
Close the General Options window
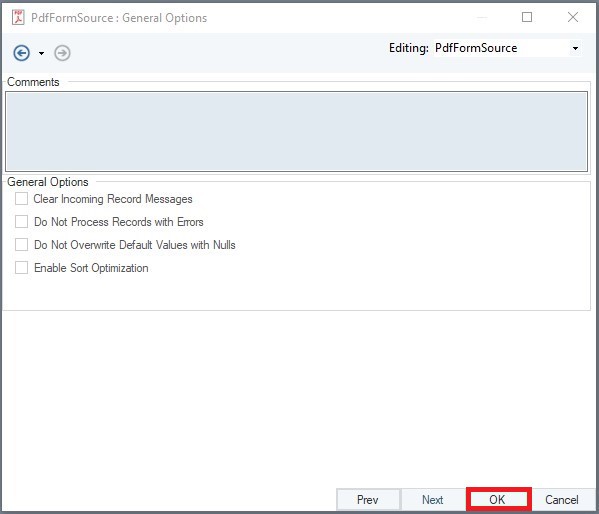pyautogui.click(x=573, y=17)
